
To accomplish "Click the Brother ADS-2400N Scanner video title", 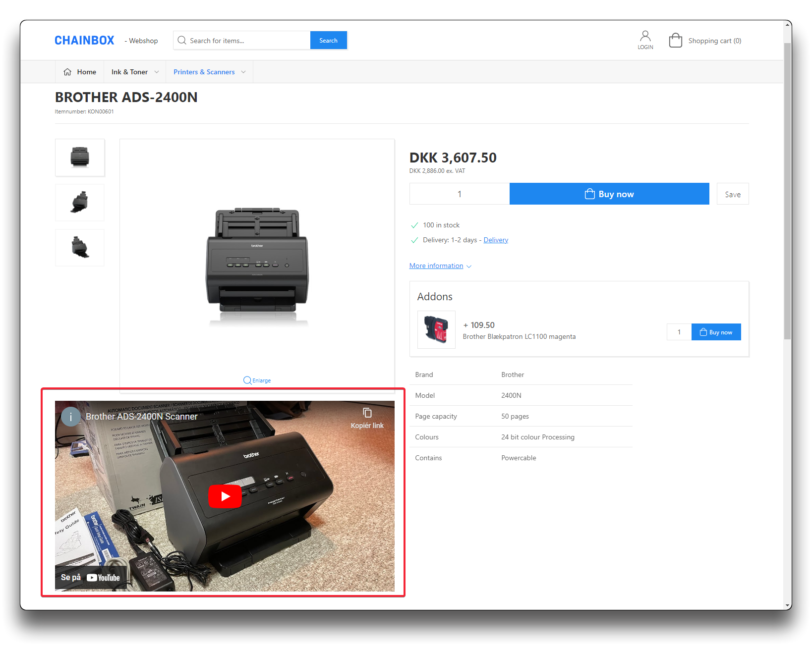I will point(142,417).
